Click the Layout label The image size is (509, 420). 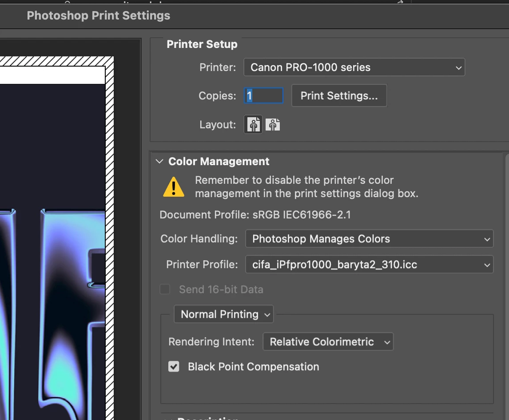[218, 125]
